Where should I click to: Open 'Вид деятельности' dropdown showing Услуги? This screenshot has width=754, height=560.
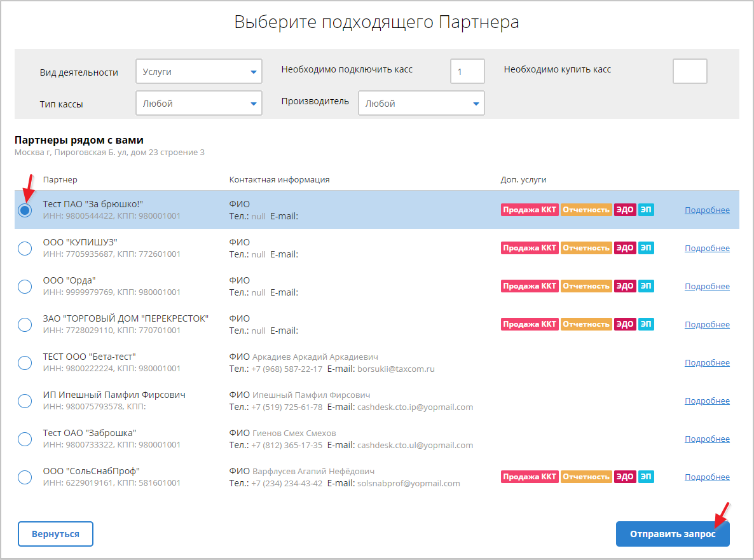[198, 72]
